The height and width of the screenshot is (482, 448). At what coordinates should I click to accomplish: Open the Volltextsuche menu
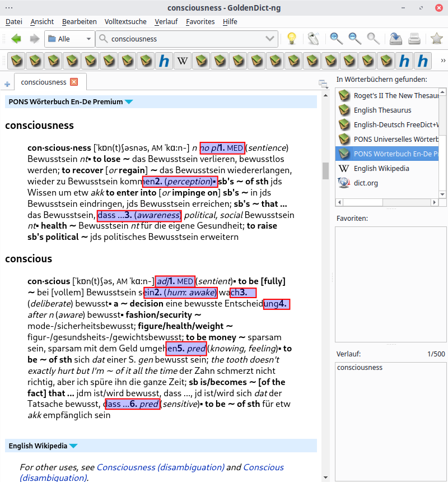point(125,21)
